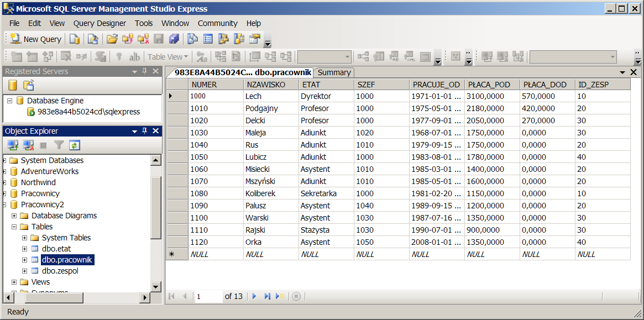The width and height of the screenshot is (644, 320).
Task: Go to next record in navigator
Action: point(254,296)
